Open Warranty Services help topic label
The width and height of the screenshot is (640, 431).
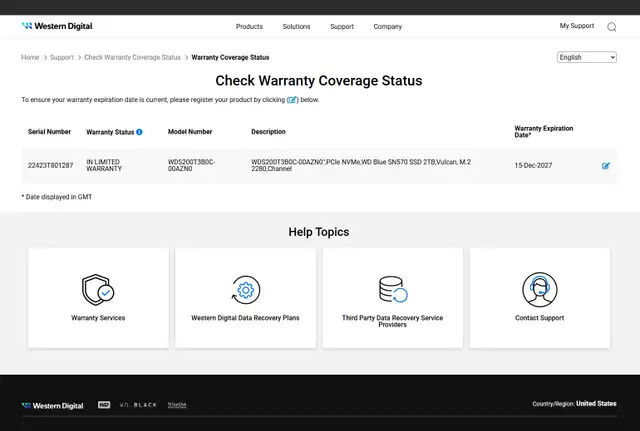(98, 318)
